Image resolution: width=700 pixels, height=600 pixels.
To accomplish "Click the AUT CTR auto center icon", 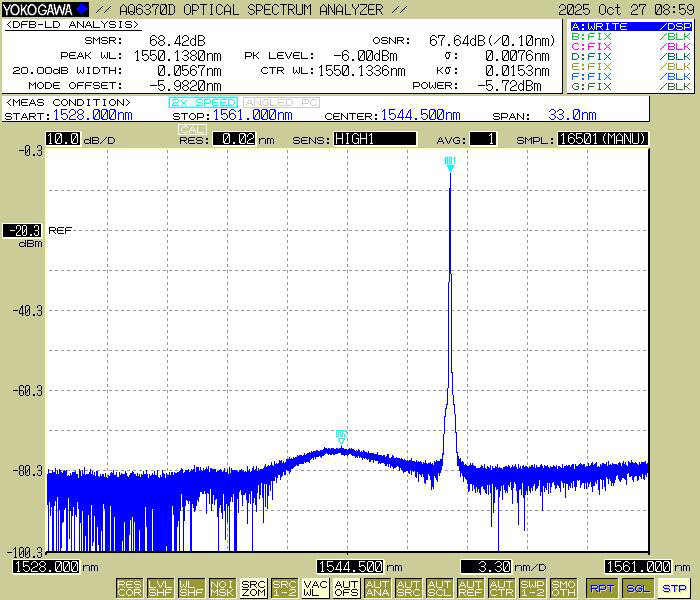I will click(501, 588).
